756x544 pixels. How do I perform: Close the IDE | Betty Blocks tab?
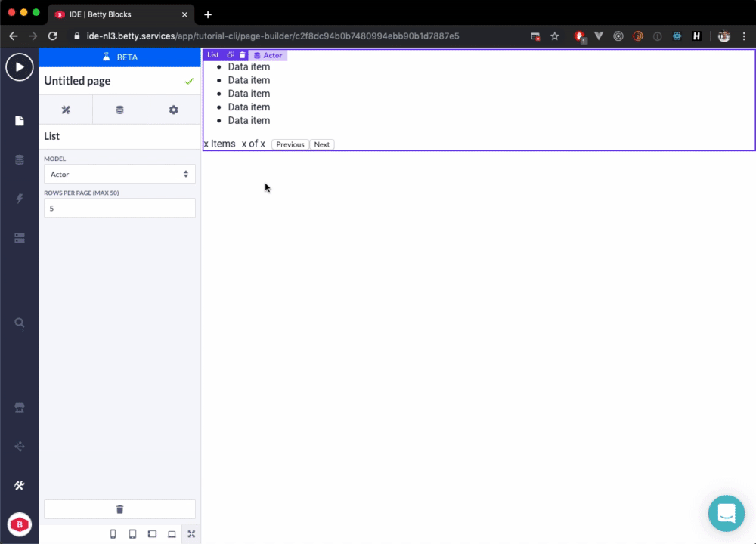(184, 14)
